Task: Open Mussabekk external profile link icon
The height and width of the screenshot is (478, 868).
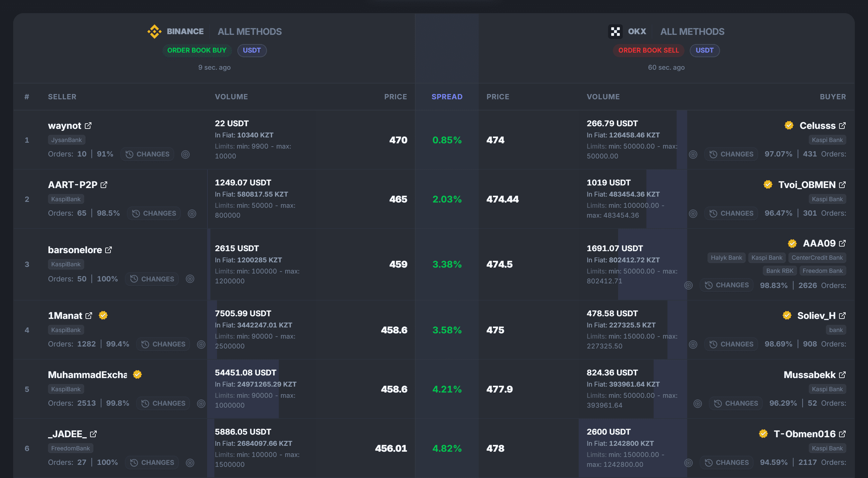Action: [842, 375]
